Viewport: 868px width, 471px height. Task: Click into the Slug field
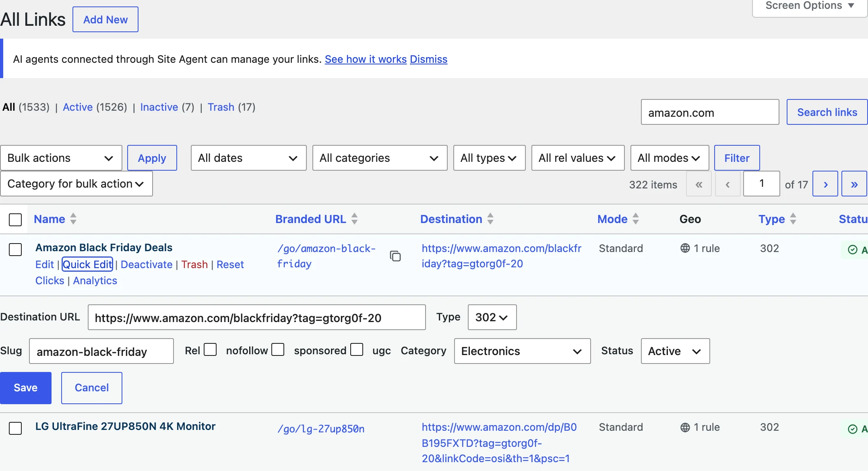pyautogui.click(x=101, y=351)
